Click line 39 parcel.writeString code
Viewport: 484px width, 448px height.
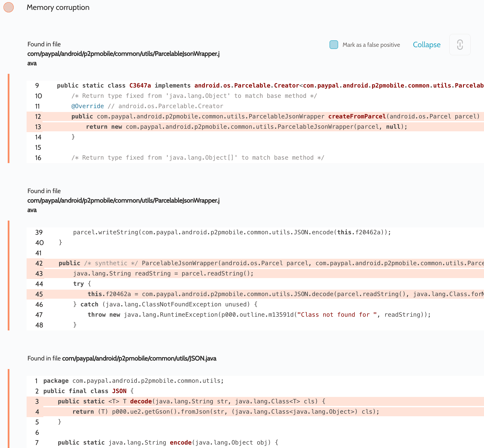click(232, 232)
